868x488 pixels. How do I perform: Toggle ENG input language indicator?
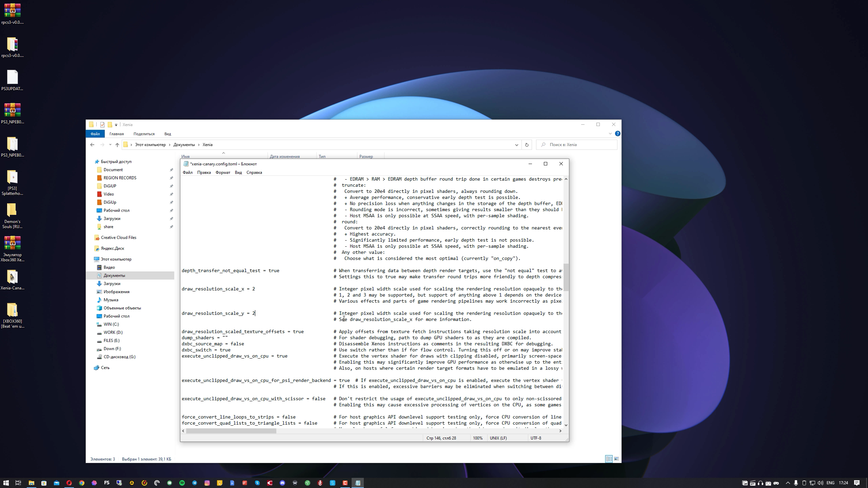coord(830,483)
